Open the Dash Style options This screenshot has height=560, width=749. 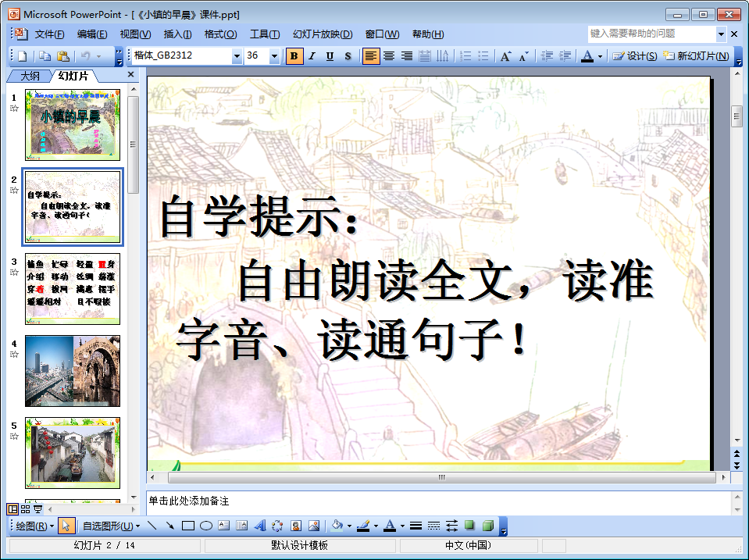[x=433, y=526]
